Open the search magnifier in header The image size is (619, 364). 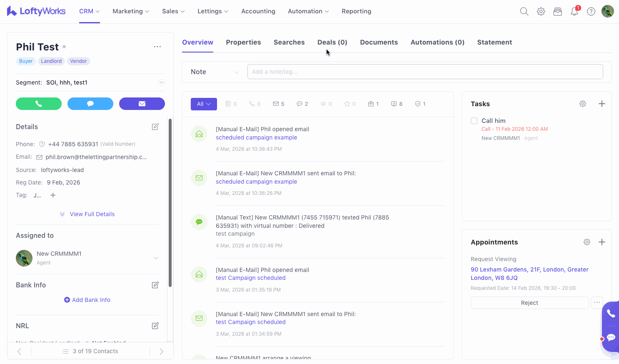pyautogui.click(x=524, y=12)
